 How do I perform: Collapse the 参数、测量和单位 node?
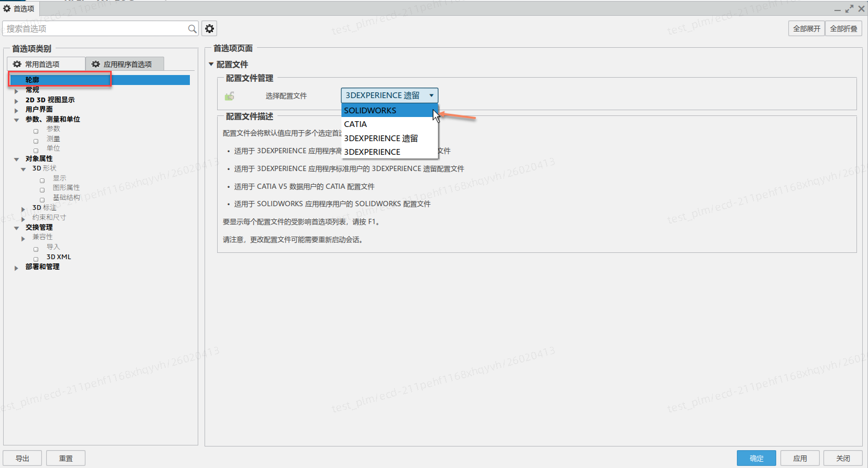[16, 120]
